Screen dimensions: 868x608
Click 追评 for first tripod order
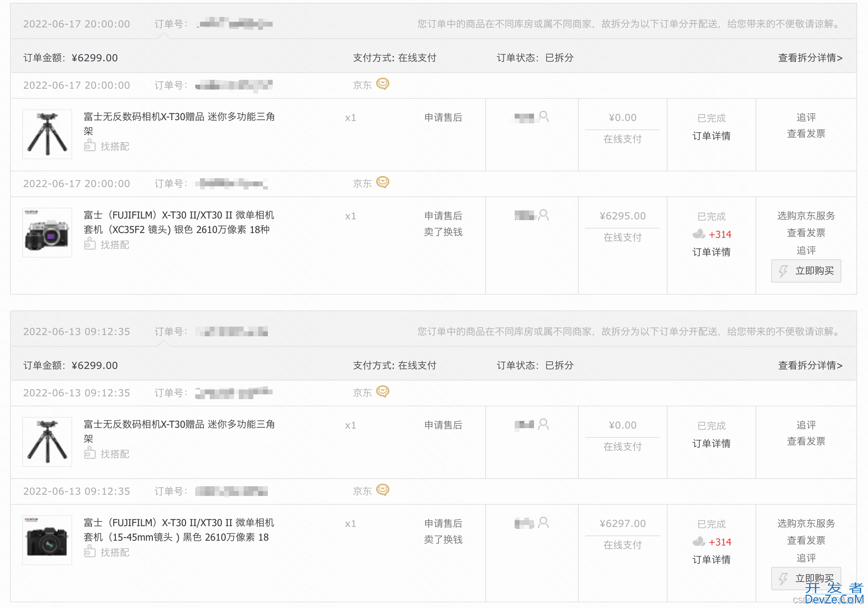tap(806, 117)
